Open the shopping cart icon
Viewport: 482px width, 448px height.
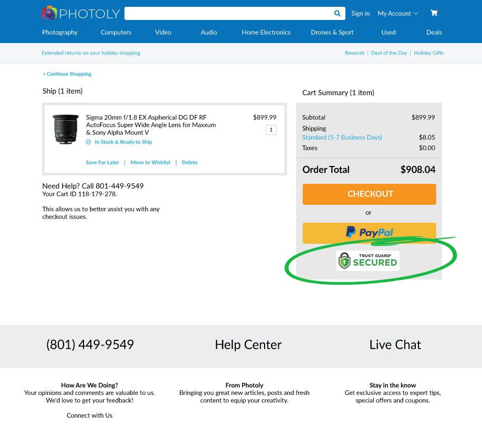click(434, 13)
